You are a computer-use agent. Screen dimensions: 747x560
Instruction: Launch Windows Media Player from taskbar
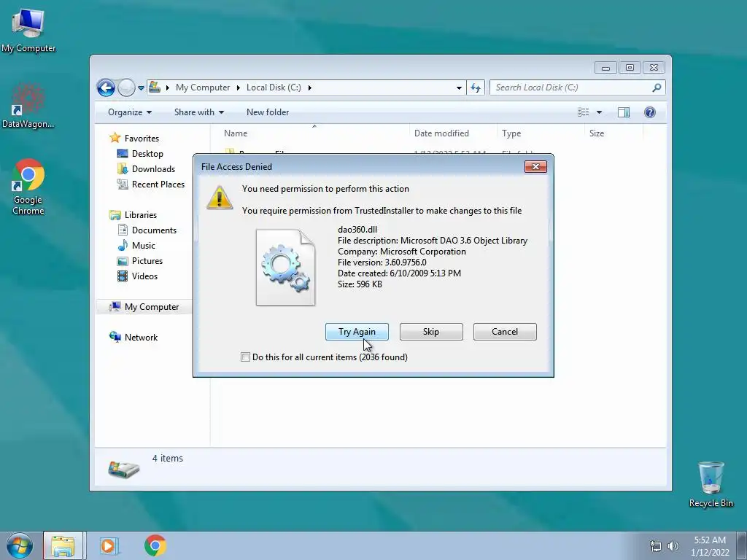tap(109, 545)
